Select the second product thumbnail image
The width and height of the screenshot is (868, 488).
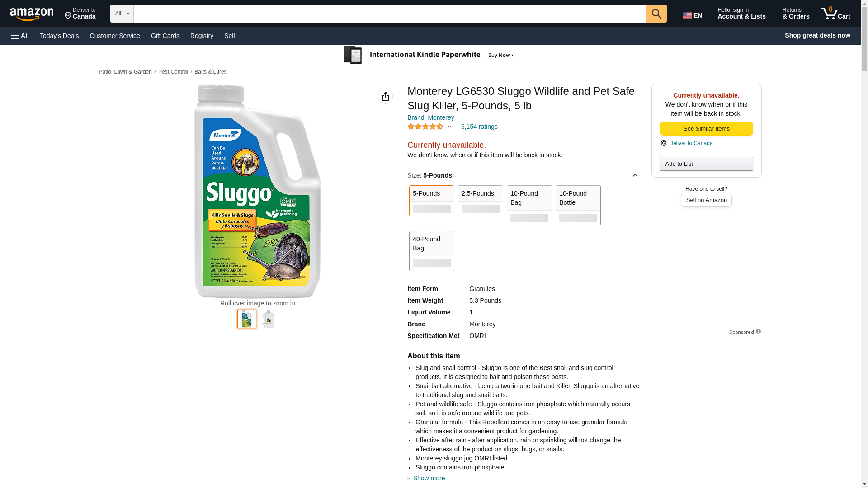coord(268,319)
